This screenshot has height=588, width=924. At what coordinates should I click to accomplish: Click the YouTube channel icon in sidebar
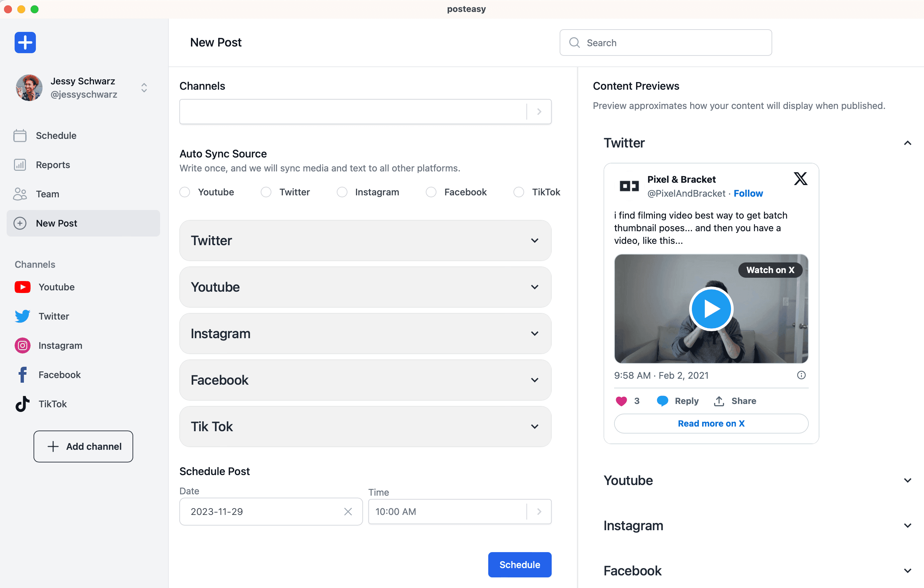coord(22,287)
